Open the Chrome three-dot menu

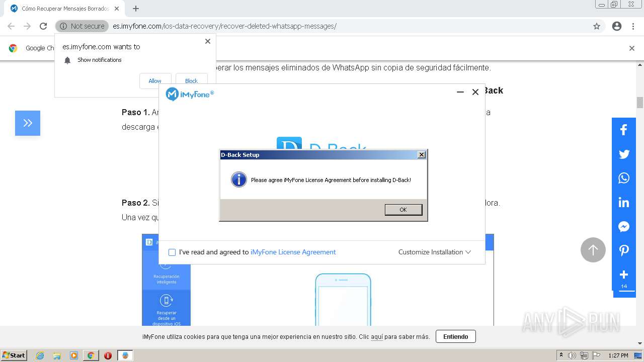click(x=633, y=26)
